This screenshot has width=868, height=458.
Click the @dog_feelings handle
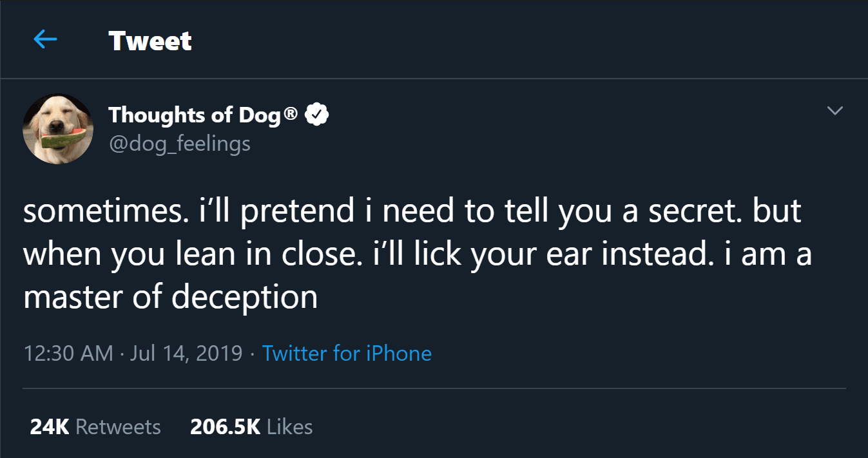tap(179, 142)
